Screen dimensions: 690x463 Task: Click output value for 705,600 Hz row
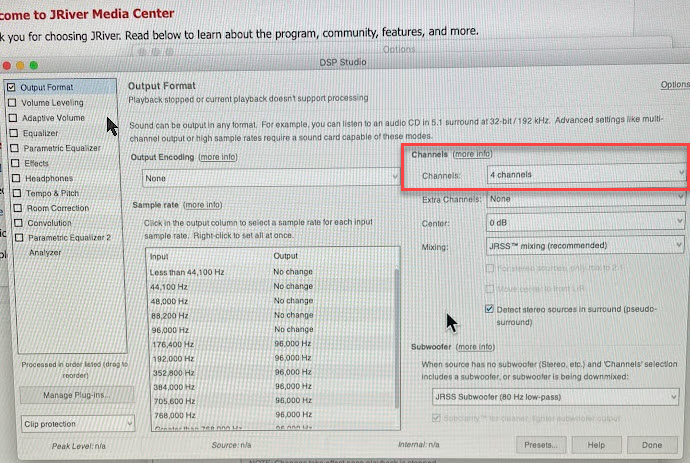294,401
